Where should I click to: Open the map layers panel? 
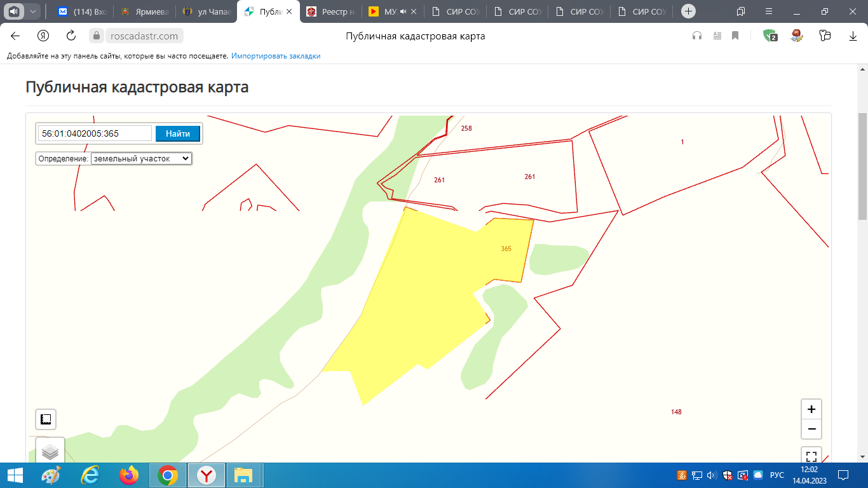[x=50, y=452]
